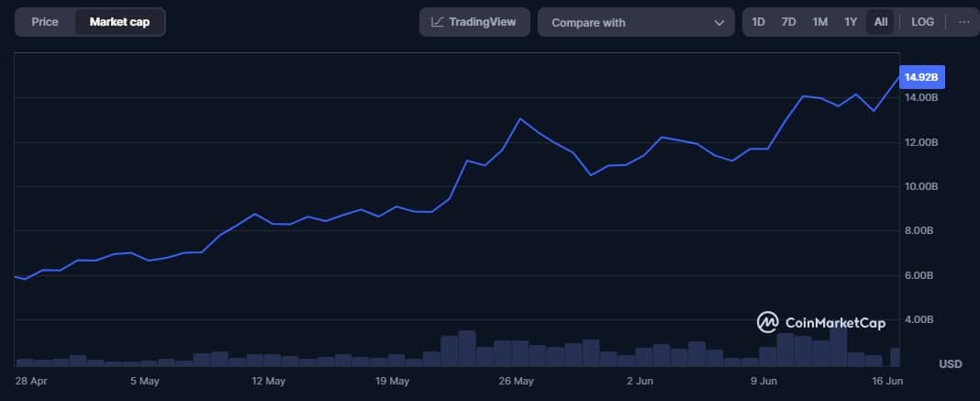This screenshot has width=980, height=401.
Task: Select the Market cap tab
Action: [119, 23]
